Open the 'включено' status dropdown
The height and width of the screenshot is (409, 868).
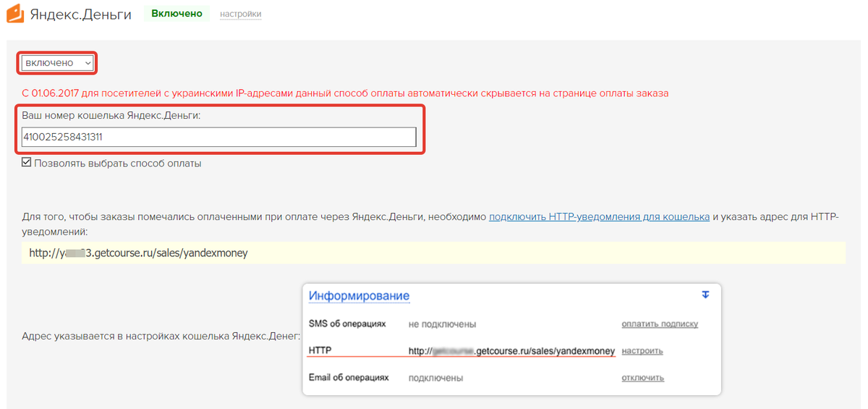58,63
